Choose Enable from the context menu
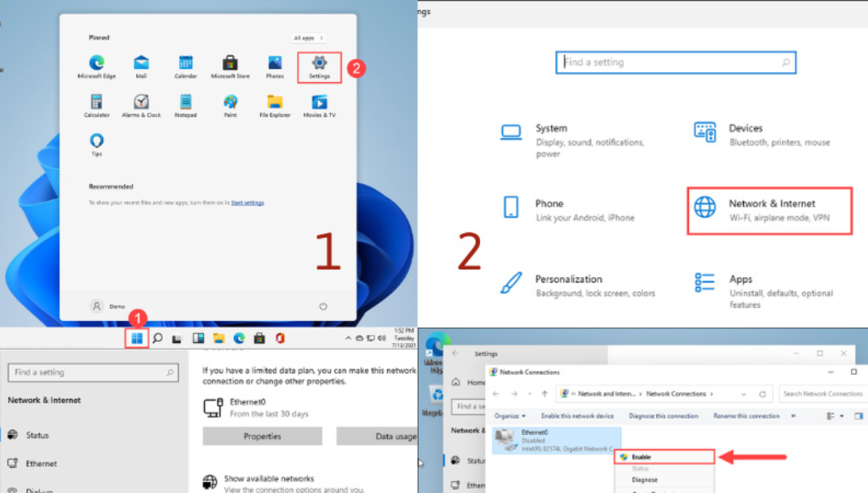Viewport: 868px width, 493px height. coord(664,457)
